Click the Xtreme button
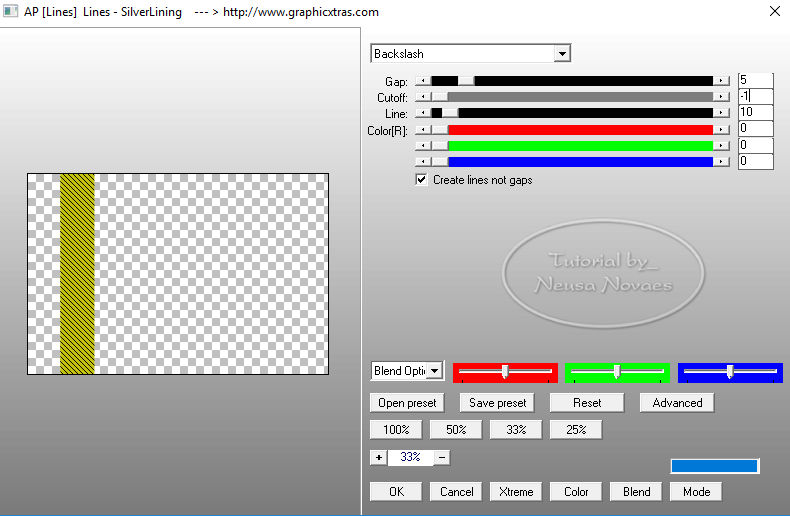This screenshot has width=790, height=516. [x=516, y=491]
